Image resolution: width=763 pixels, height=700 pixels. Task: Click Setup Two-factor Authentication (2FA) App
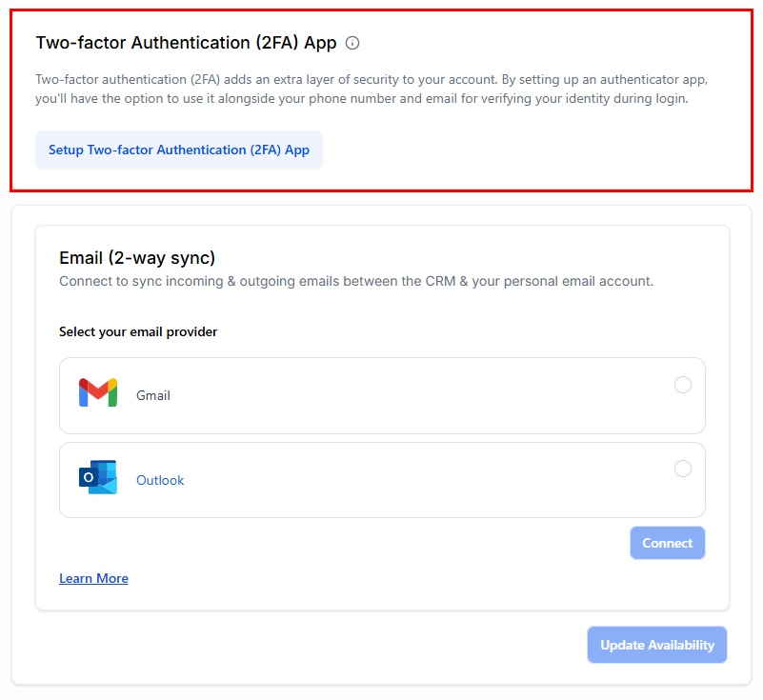pos(178,150)
